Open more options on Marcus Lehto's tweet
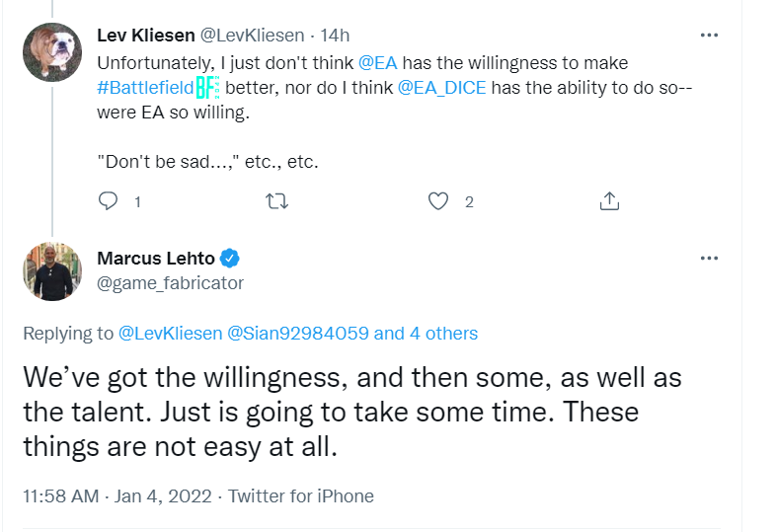The width and height of the screenshot is (776, 532). coord(709,259)
